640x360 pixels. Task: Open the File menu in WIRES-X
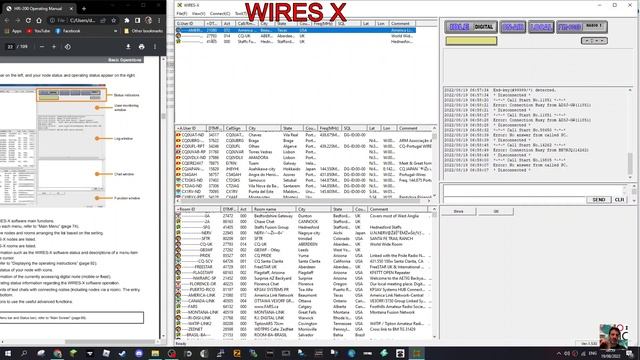[x=182, y=13]
